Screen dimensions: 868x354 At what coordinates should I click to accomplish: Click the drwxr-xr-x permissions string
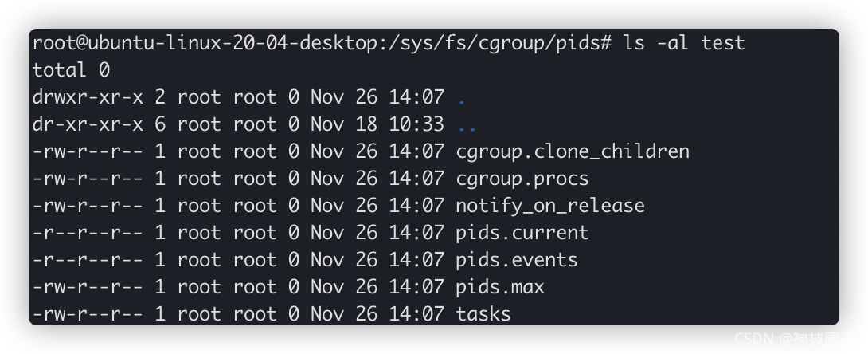point(88,97)
